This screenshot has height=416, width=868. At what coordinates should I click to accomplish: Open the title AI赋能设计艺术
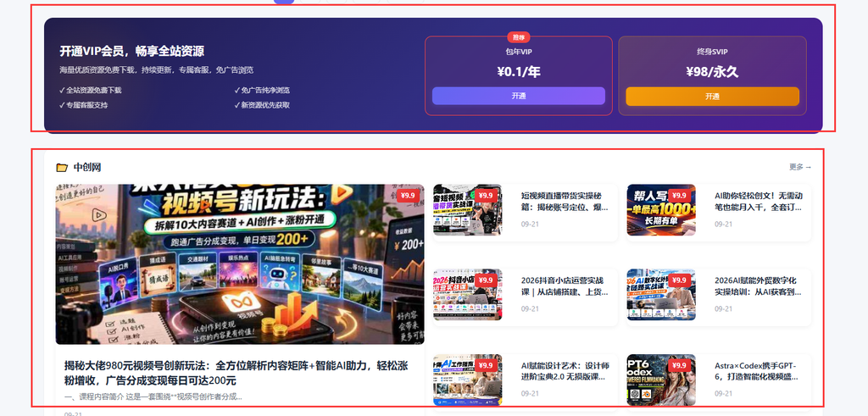point(565,371)
